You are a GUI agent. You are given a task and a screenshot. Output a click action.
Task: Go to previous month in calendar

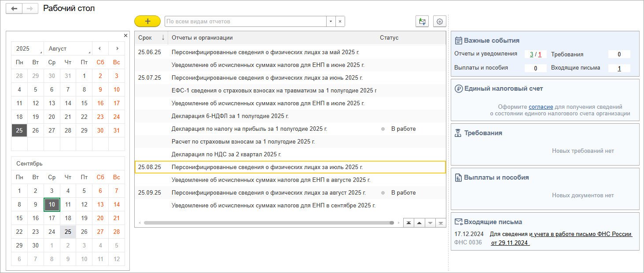[100, 48]
